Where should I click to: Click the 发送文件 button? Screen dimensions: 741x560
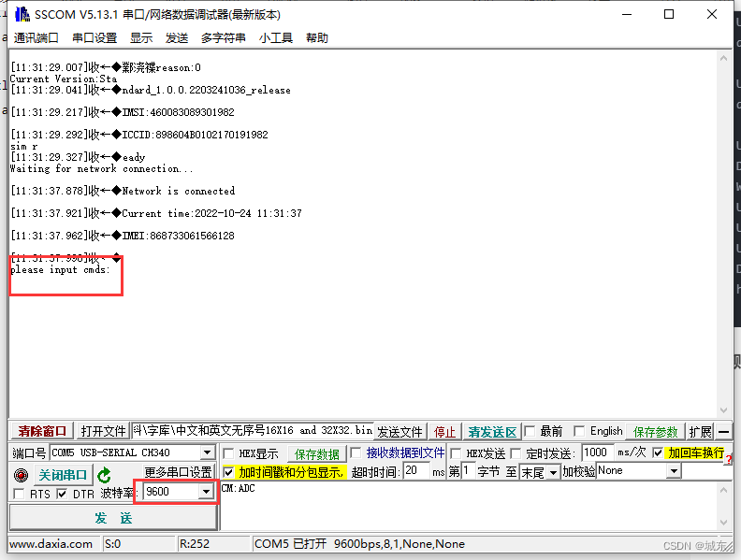pos(400,432)
